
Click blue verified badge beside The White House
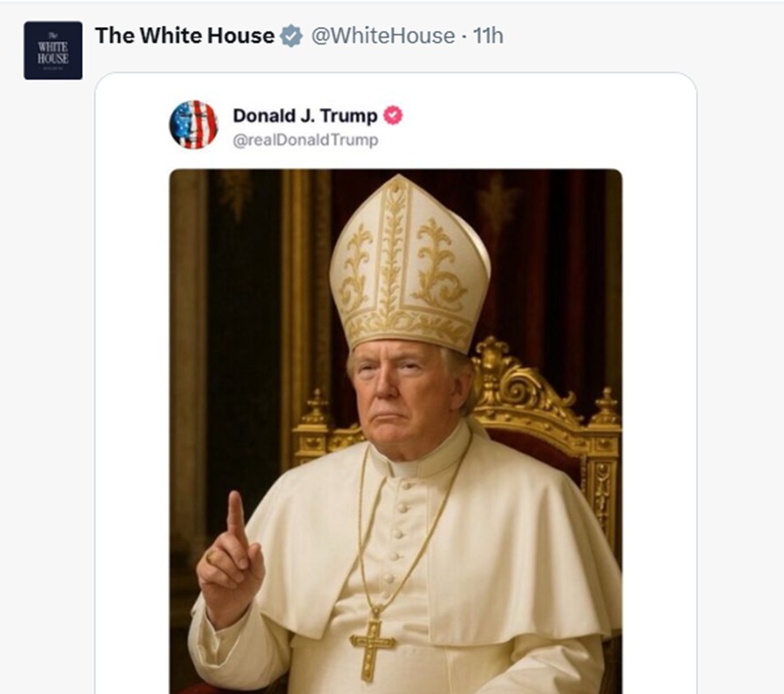(x=291, y=37)
